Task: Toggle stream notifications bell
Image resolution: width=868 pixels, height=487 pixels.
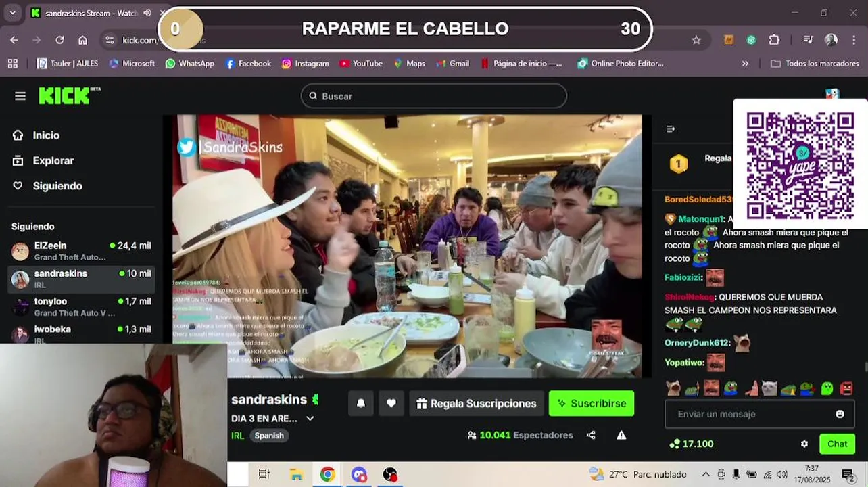Action: coord(361,403)
